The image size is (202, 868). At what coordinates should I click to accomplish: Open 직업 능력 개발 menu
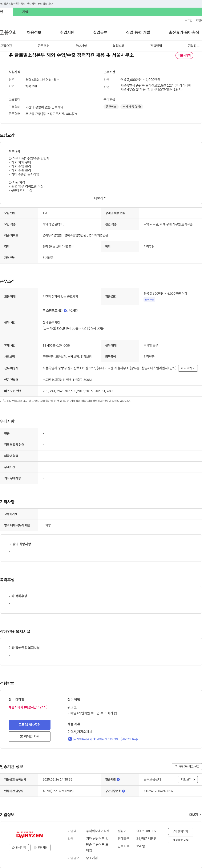tap(138, 32)
